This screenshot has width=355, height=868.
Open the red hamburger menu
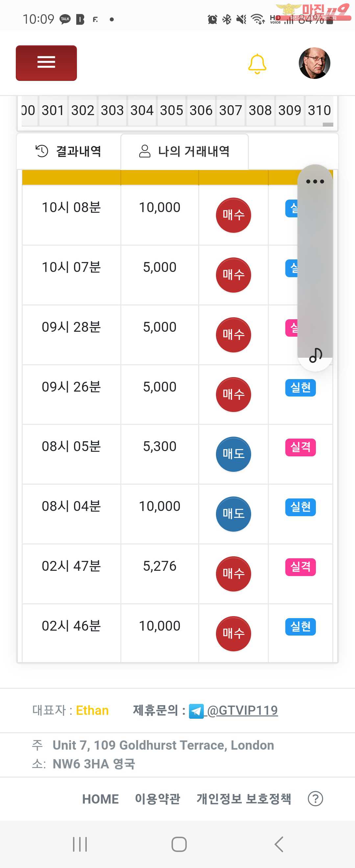46,63
